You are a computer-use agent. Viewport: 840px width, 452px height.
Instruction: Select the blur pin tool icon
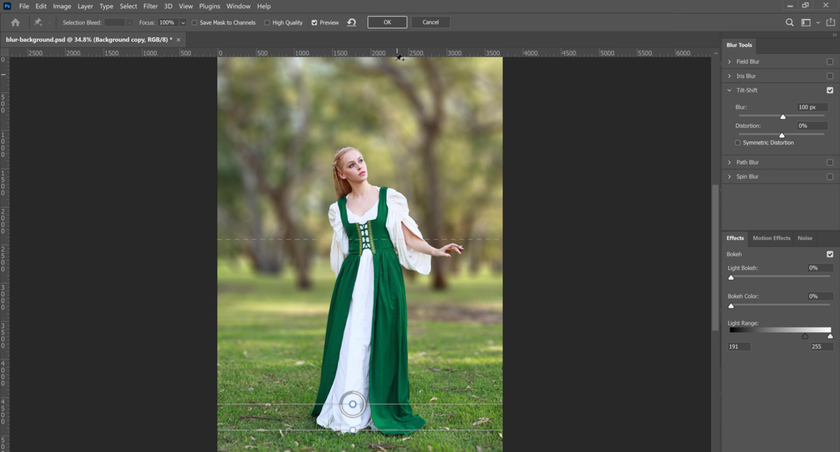point(38,22)
